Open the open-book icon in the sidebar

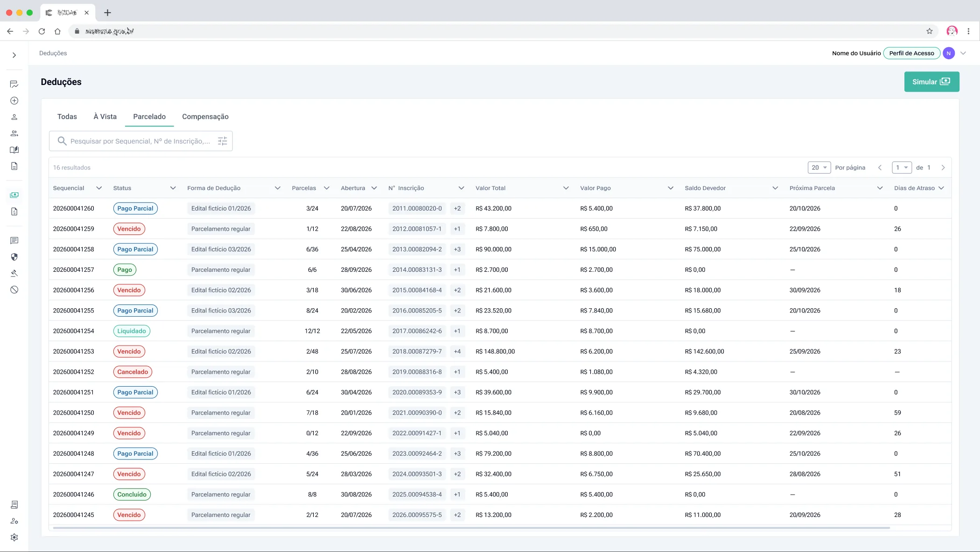point(14,150)
